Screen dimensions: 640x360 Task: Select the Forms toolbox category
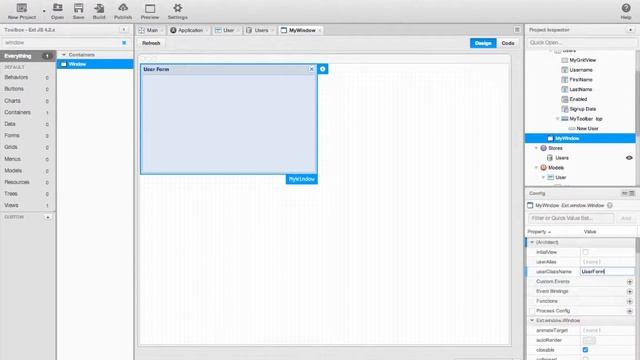28,136
